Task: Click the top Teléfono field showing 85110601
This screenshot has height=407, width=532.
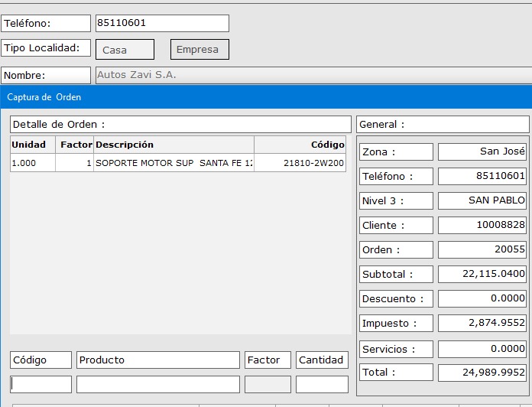Action: (161, 23)
